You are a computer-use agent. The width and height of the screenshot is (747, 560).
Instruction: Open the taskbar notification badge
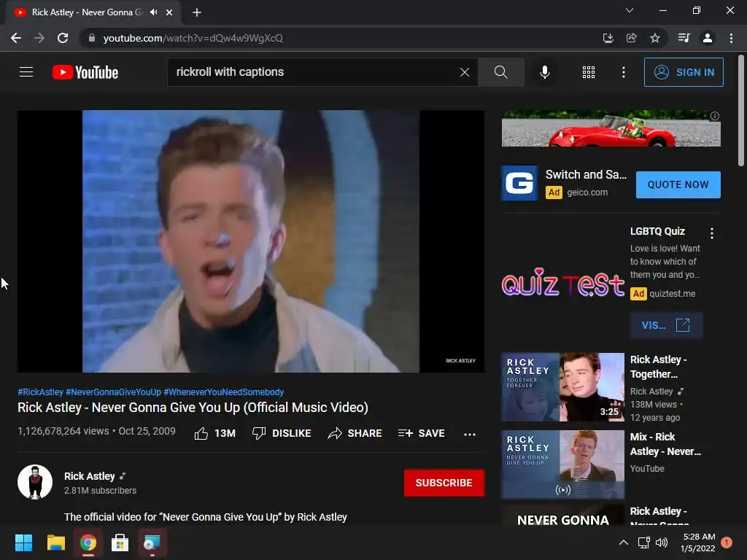pos(727,542)
